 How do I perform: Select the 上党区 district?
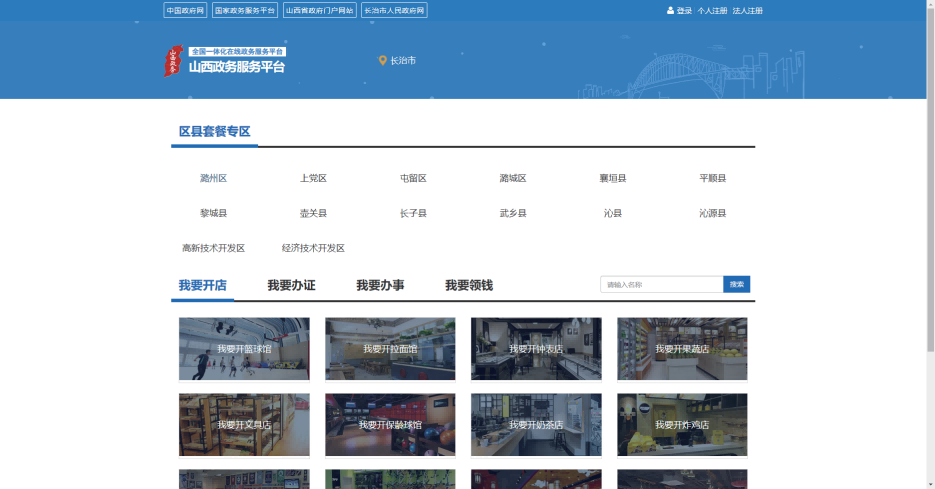[x=313, y=178]
